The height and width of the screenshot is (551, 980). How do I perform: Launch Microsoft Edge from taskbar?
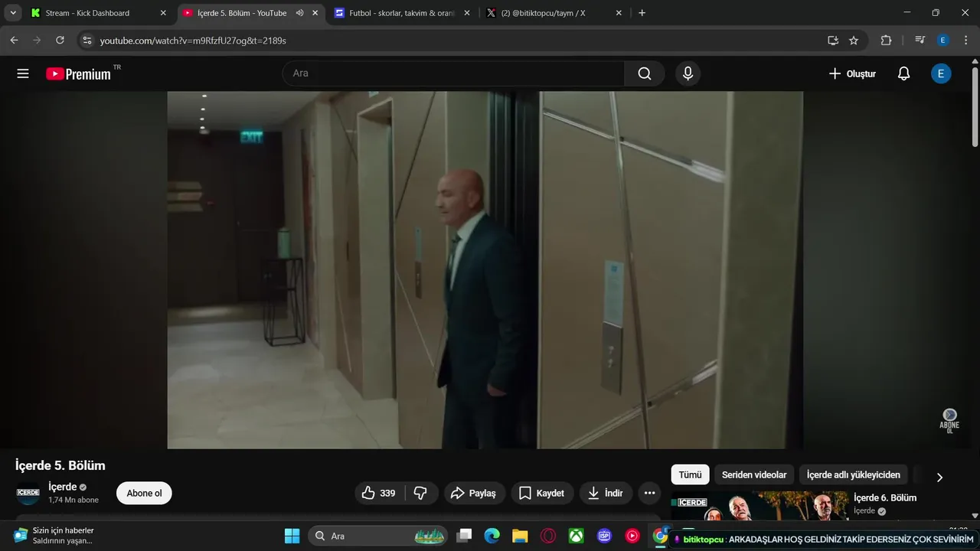492,536
